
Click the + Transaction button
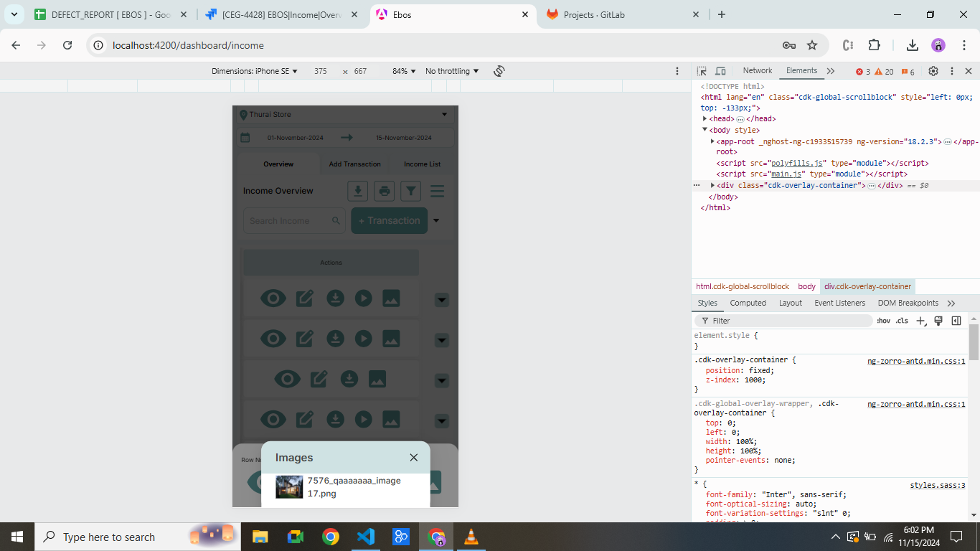coord(390,221)
